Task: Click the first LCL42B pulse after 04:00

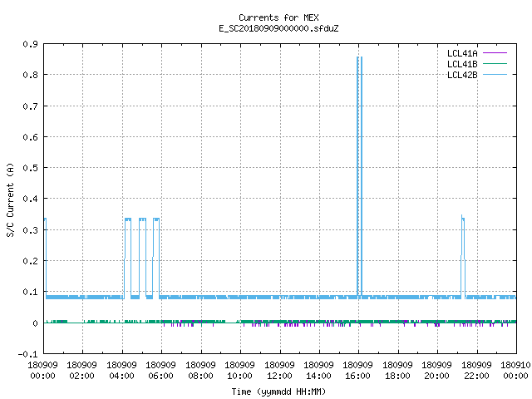Action: click(128, 258)
